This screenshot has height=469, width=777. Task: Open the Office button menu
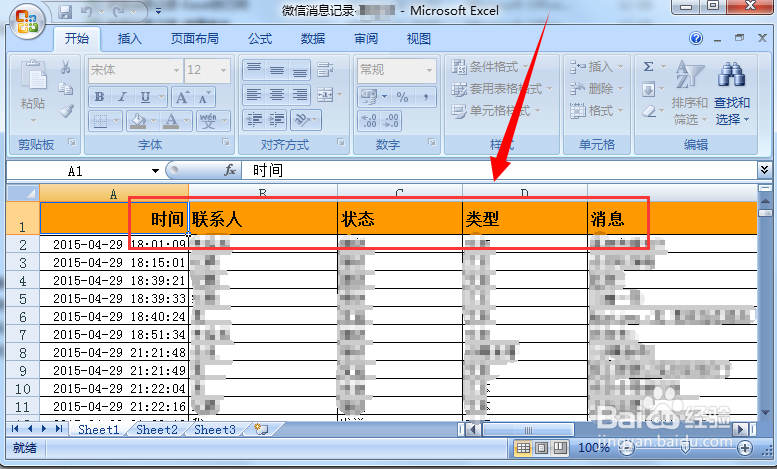click(x=27, y=22)
